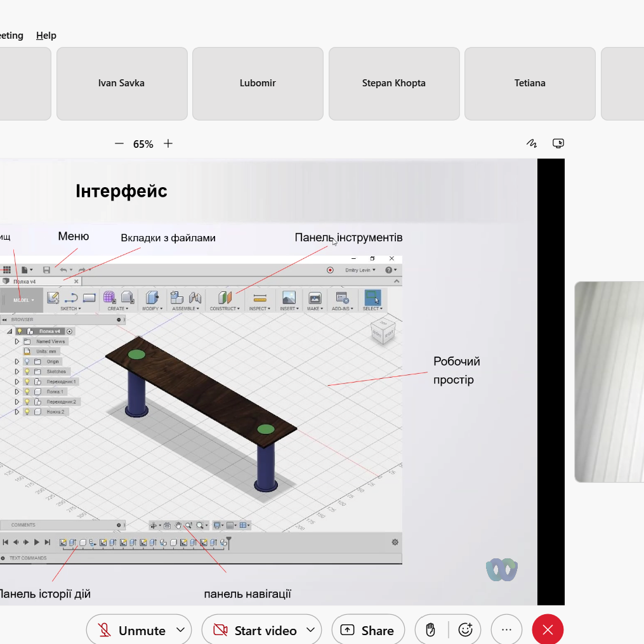The image size is (644, 644).
Task: Expand the audio options arrow beside Unmute
Action: pos(180,630)
